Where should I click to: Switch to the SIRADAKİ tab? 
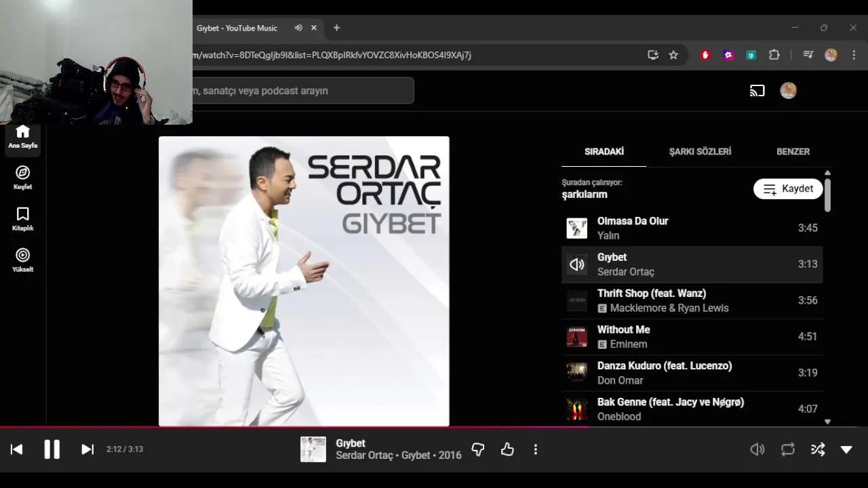tap(604, 152)
